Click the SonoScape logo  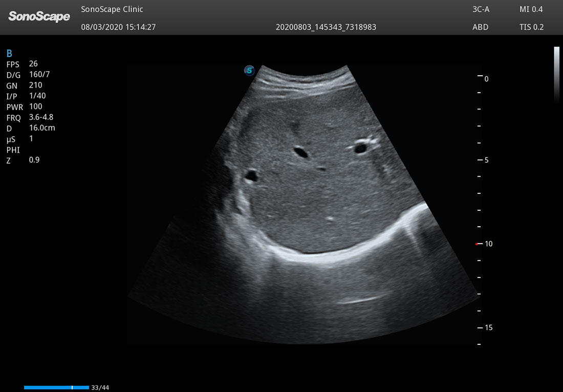tap(39, 16)
